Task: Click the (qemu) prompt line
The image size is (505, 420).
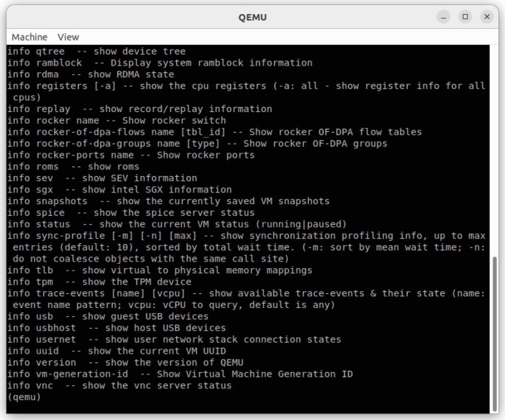Action: point(24,397)
